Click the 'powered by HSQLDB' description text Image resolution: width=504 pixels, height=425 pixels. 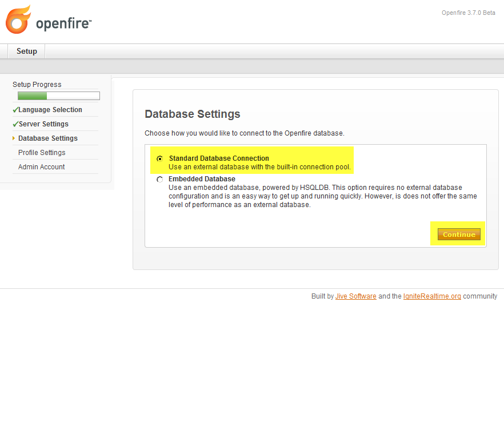click(323, 196)
